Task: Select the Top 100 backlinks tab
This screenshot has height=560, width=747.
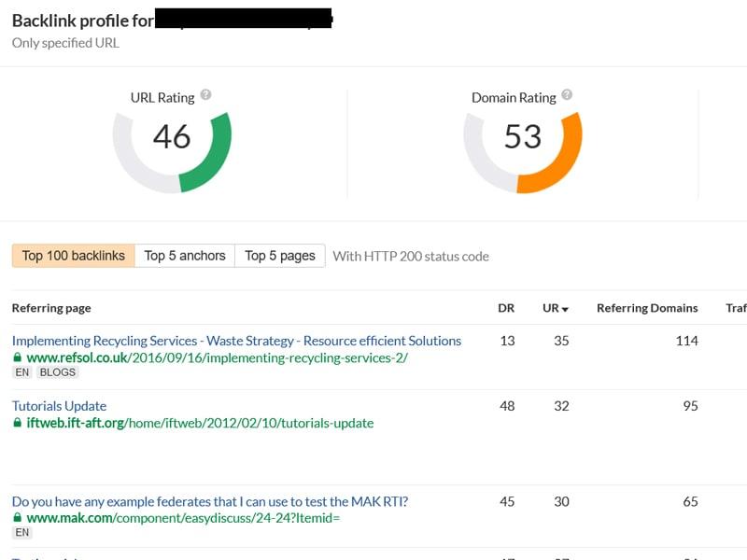Action: coord(72,254)
